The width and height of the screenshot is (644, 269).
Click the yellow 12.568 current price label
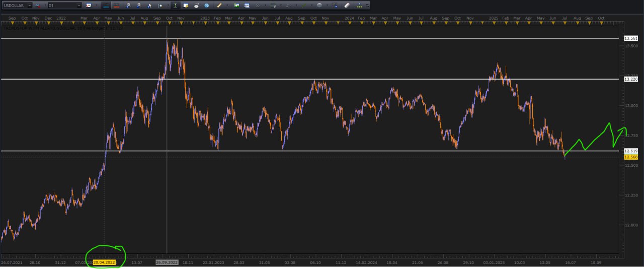631,157
